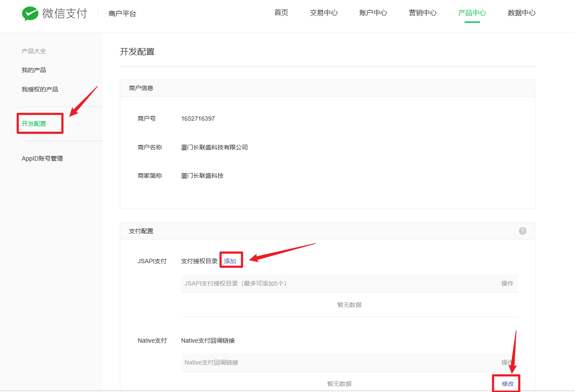The width and height of the screenshot is (575, 392).
Task: Click the 商家简称 value 厦门长联盛科技
Action: pyautogui.click(x=202, y=176)
